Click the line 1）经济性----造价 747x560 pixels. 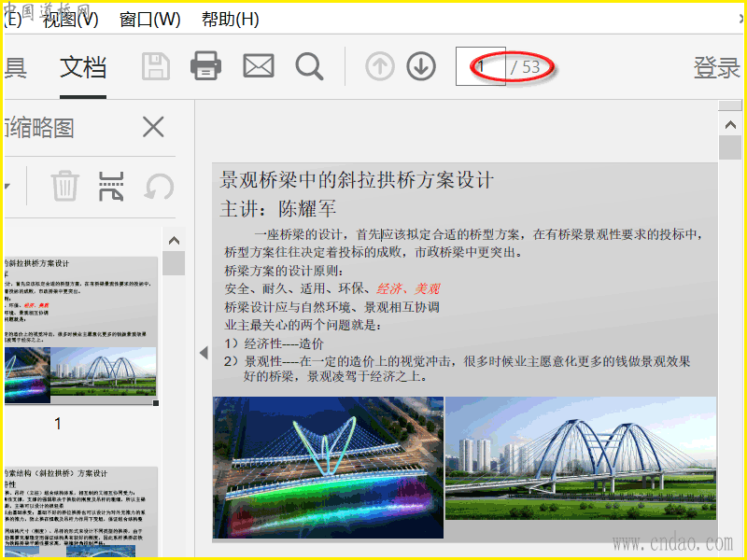point(274,343)
